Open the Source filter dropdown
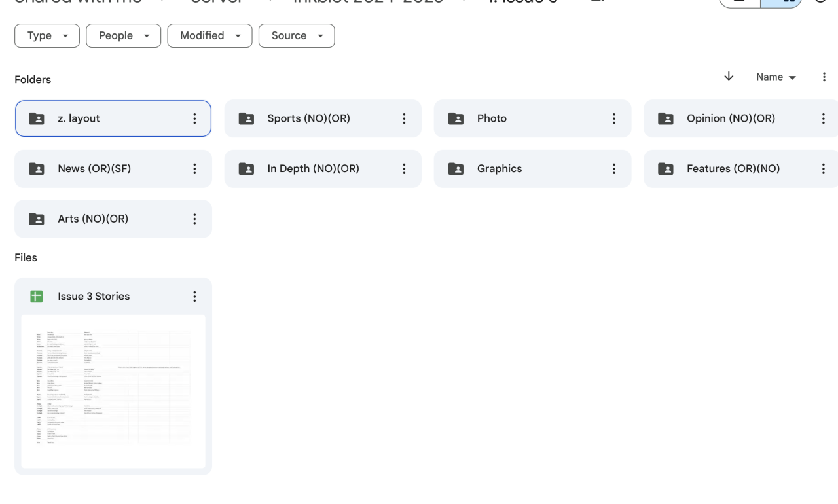This screenshot has width=838, height=504. (x=297, y=36)
